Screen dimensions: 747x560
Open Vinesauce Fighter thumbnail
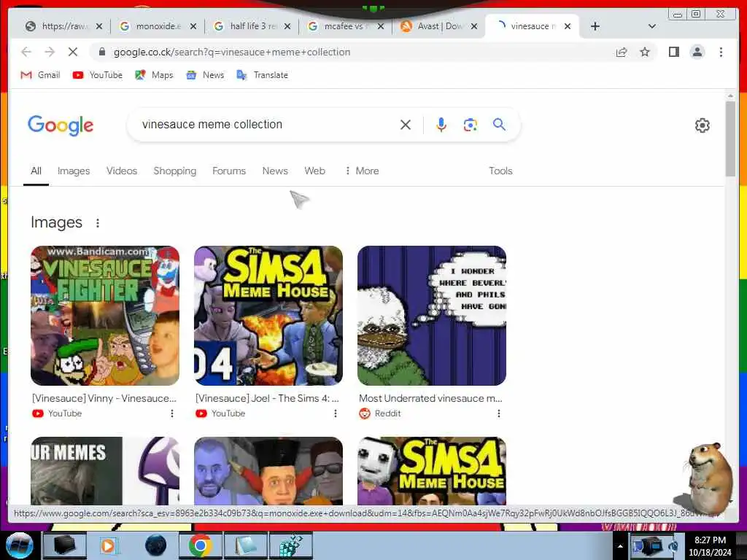point(105,316)
